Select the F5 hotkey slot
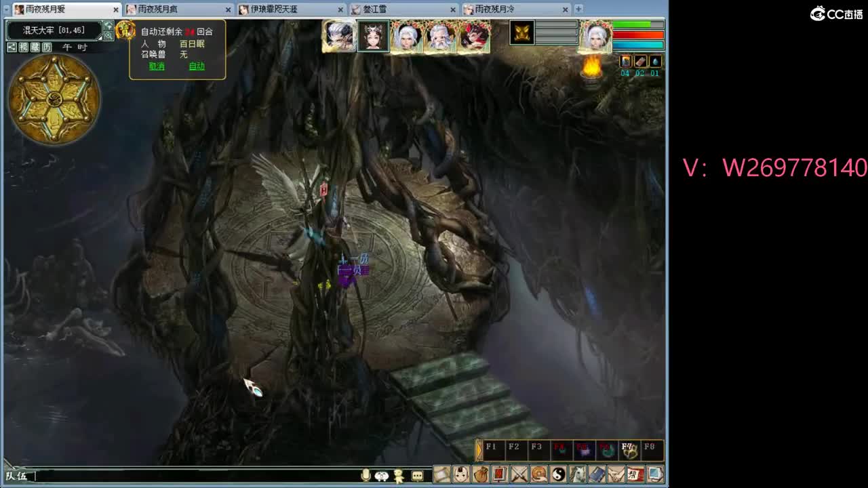The image size is (868, 488). tap(584, 450)
